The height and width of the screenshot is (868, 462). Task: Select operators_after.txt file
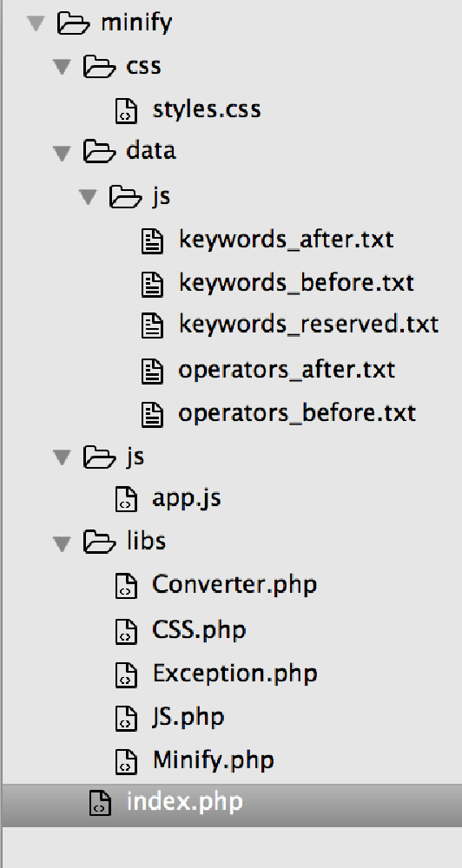(x=287, y=370)
